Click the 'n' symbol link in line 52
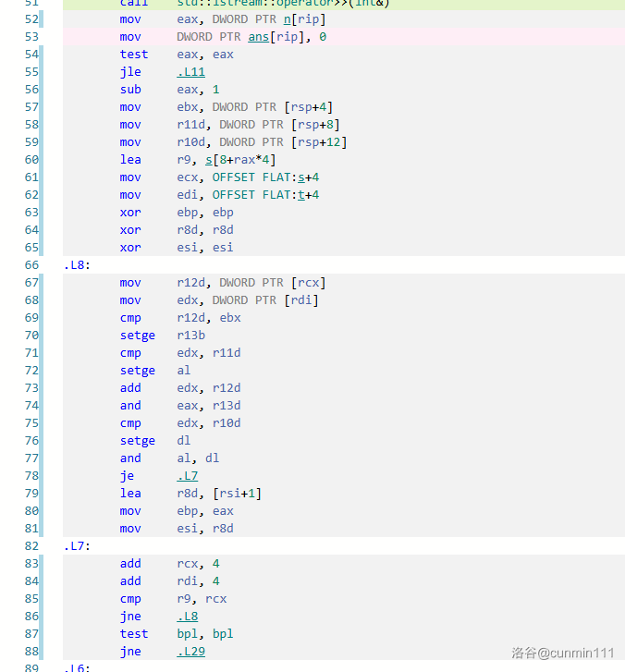Screen dimensions: 625x672 [287, 19]
